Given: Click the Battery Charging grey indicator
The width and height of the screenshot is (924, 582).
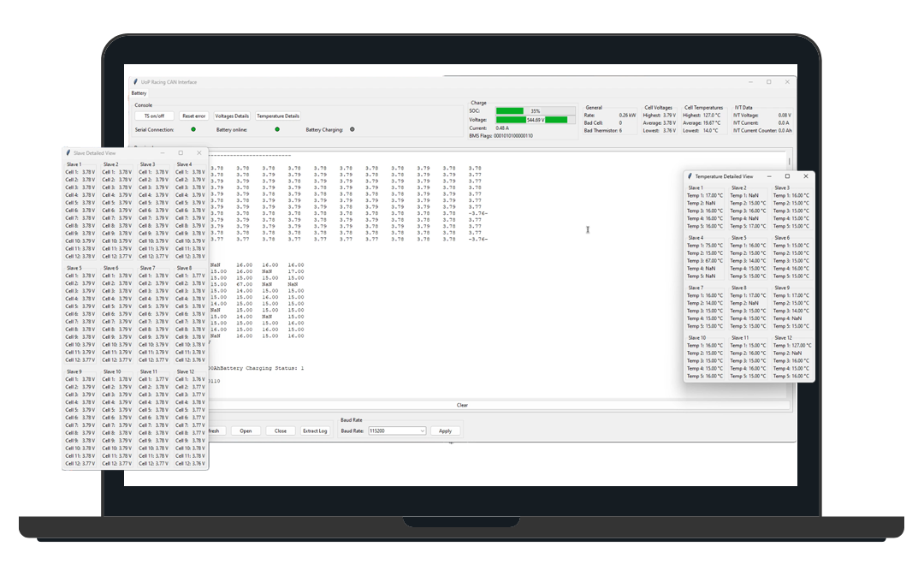Looking at the screenshot, I should 352,130.
